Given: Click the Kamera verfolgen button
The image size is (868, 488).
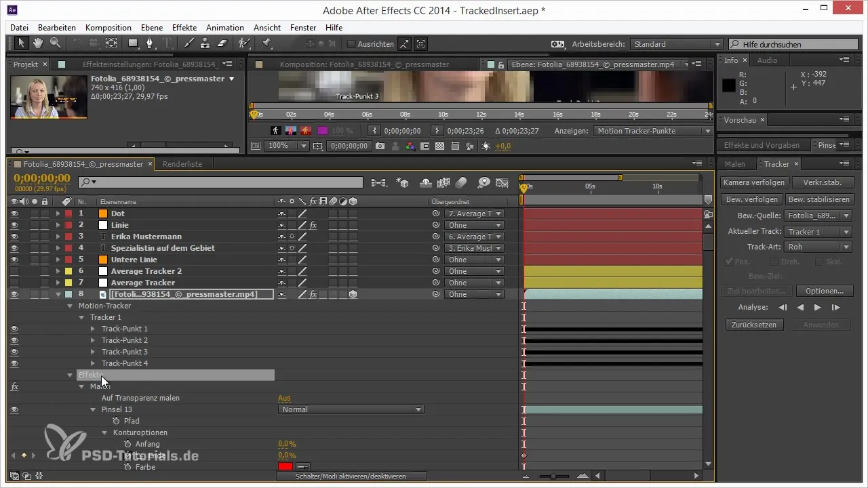Looking at the screenshot, I should [753, 182].
